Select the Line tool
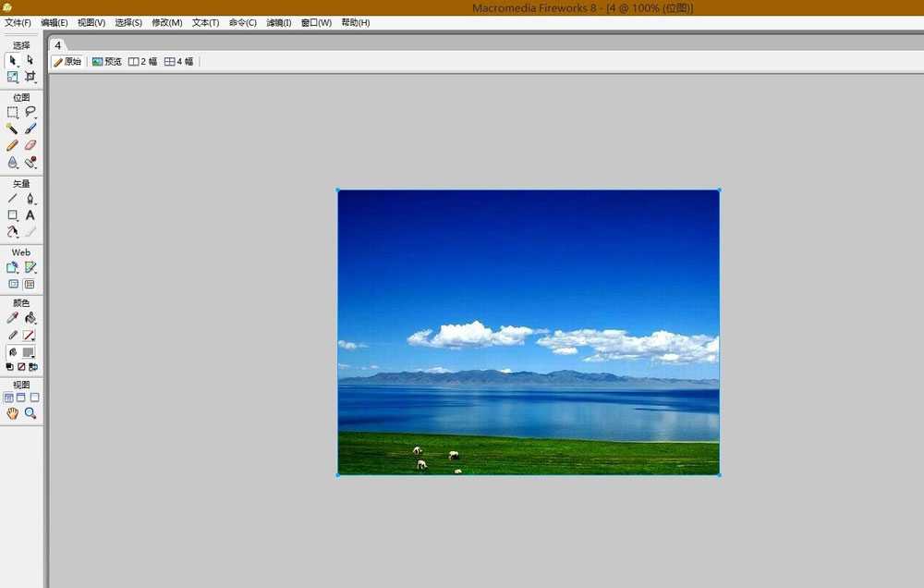The width and height of the screenshot is (924, 588). point(12,198)
